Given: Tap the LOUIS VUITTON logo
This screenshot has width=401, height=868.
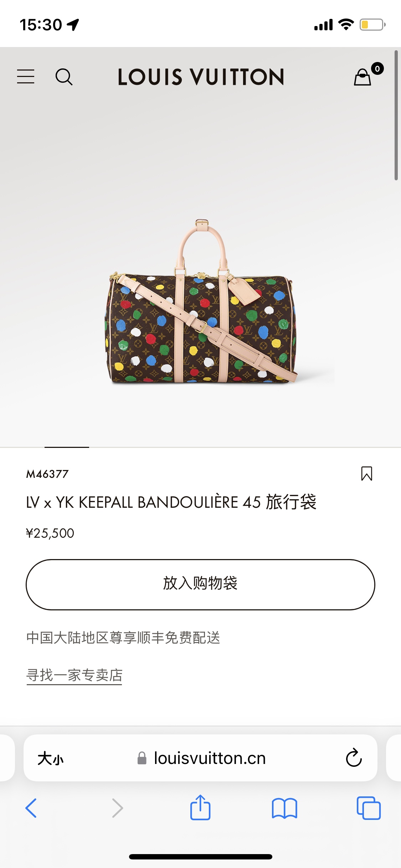Looking at the screenshot, I should (x=201, y=77).
